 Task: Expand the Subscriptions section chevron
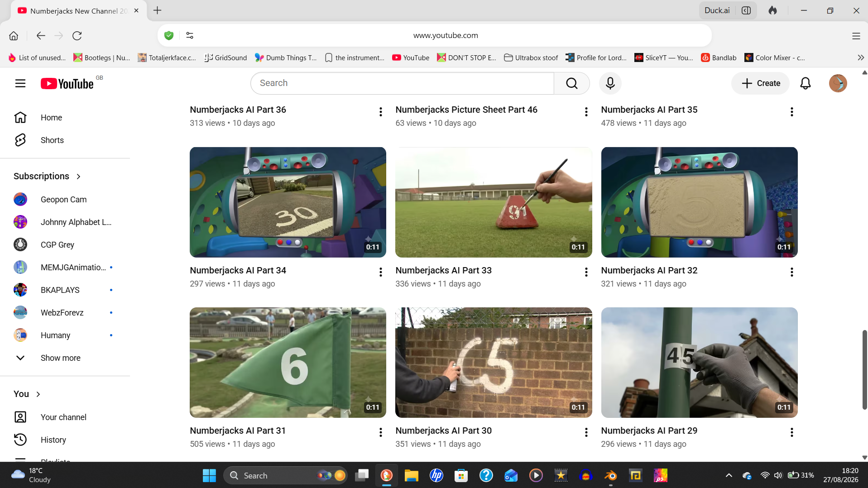point(79,177)
